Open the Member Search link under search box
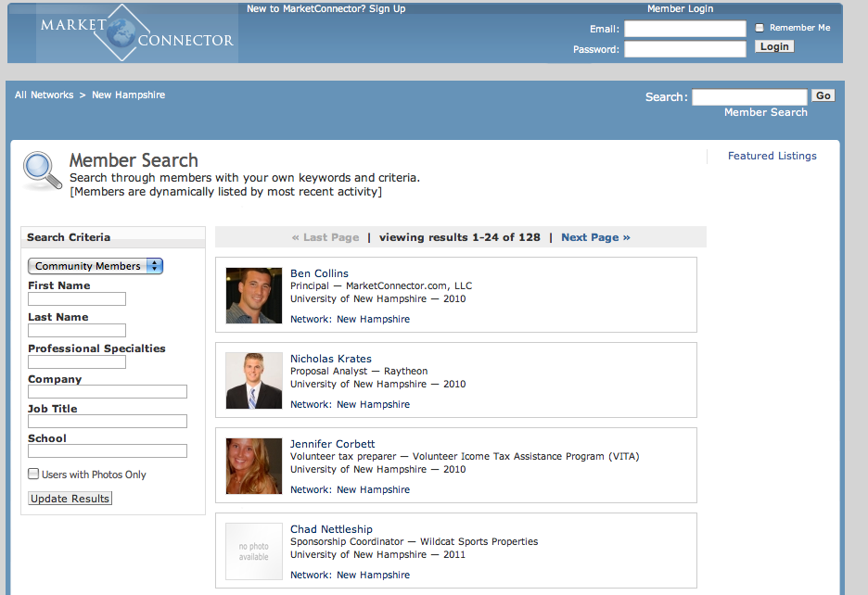This screenshot has height=595, width=868. tap(765, 112)
